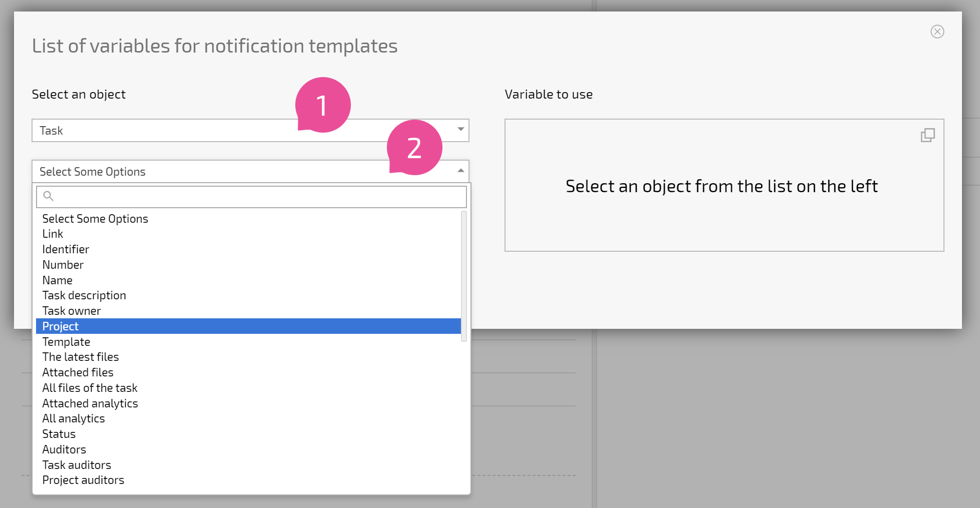Pick the Number option
The height and width of the screenshot is (508, 980).
[x=248, y=265]
